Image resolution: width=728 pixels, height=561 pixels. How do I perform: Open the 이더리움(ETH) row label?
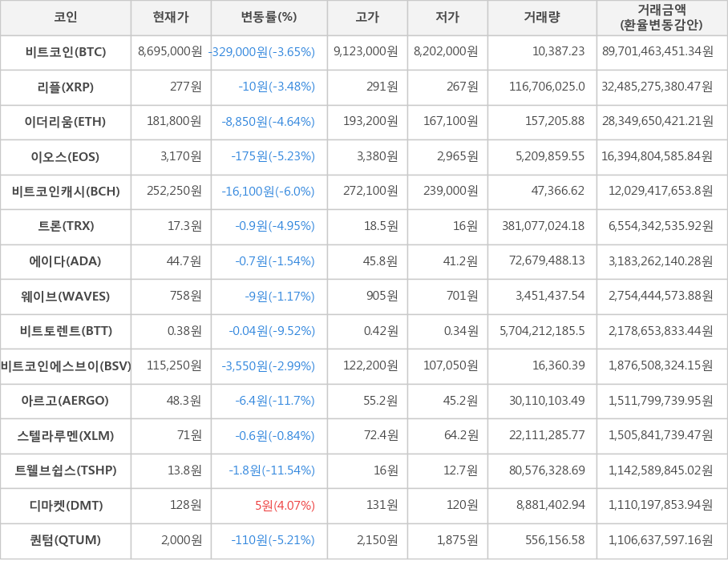[66, 122]
